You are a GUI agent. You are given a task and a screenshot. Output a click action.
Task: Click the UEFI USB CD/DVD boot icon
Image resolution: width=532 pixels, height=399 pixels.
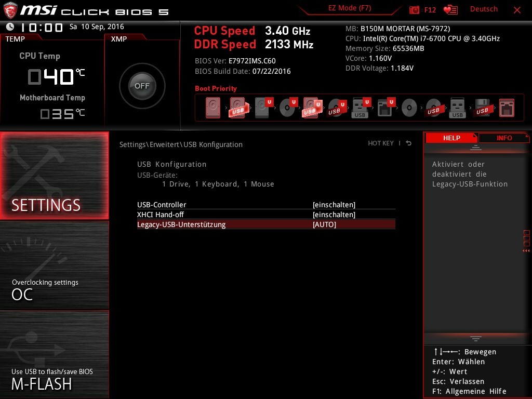point(337,108)
